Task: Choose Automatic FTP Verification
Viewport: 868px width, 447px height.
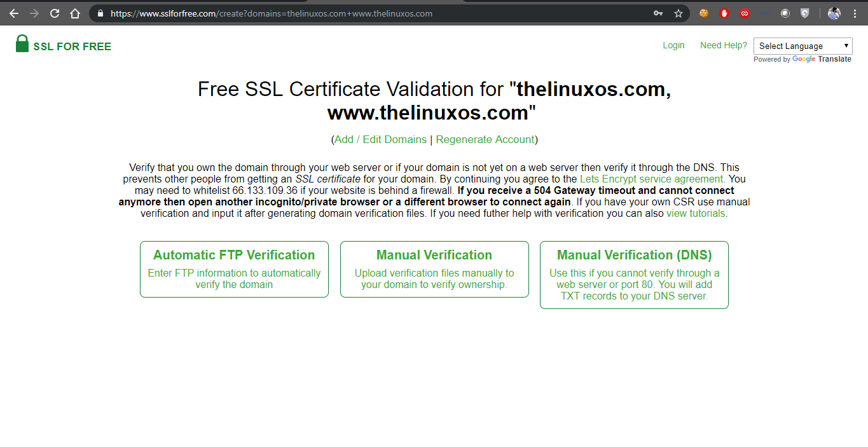Action: 234,269
